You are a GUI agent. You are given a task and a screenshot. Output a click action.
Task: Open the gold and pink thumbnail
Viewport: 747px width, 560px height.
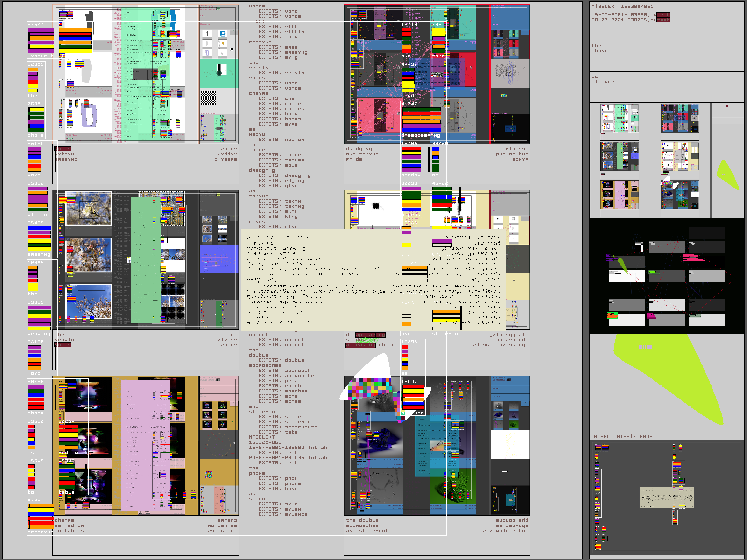tap(620, 194)
